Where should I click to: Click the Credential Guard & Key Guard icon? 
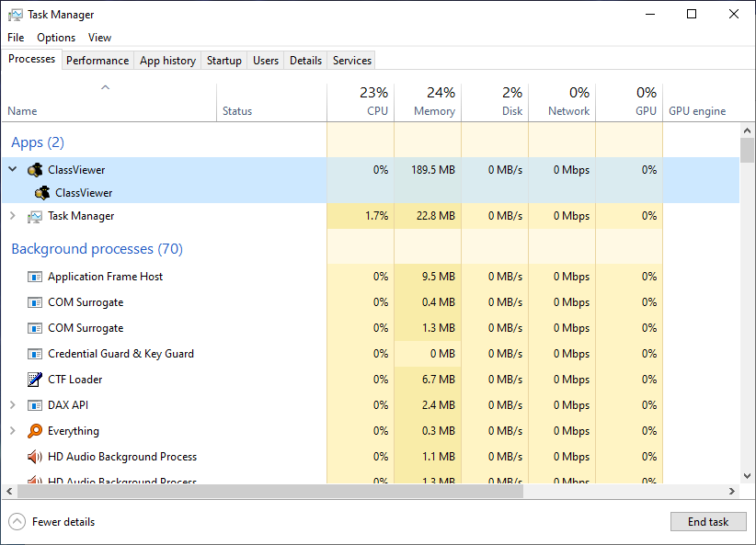coord(35,354)
